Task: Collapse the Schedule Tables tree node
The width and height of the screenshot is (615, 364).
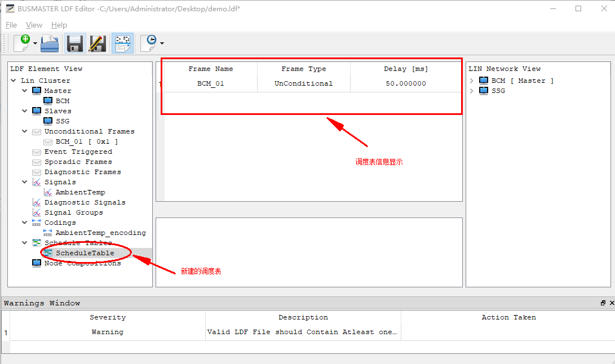Action: coord(25,243)
